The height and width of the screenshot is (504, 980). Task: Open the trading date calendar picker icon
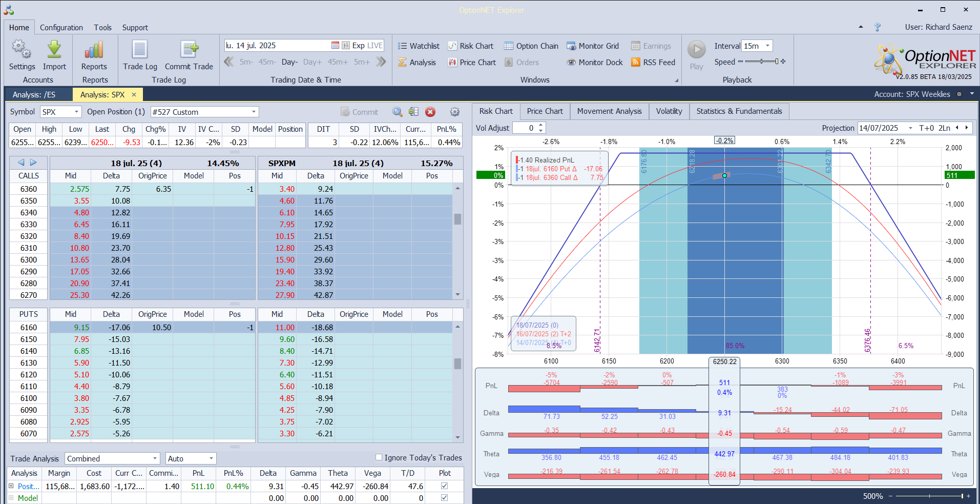(x=335, y=46)
